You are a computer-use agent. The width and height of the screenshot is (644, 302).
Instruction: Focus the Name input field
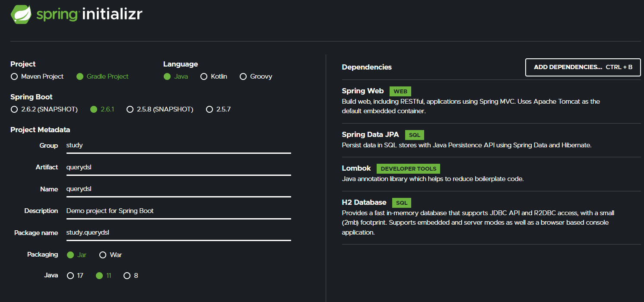[178, 189]
